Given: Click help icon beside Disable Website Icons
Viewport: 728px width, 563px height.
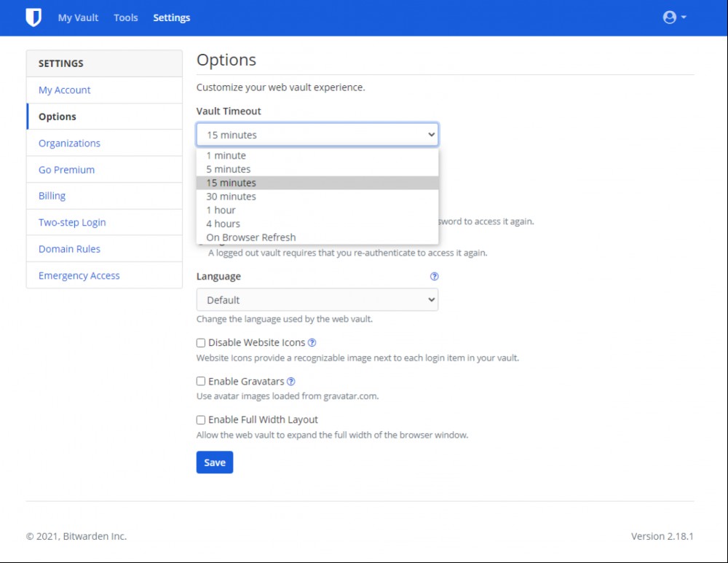Looking at the screenshot, I should coord(312,342).
